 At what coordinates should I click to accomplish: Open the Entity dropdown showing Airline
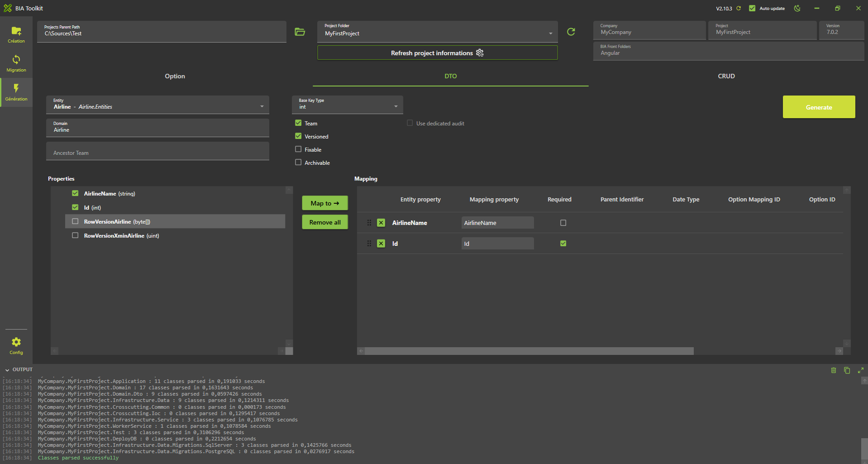[157, 105]
